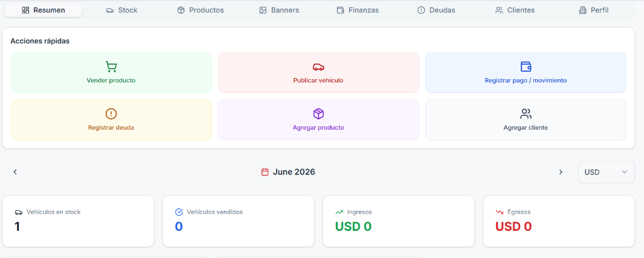Open the Clientes tab
This screenshot has height=258, width=644.
(x=515, y=10)
